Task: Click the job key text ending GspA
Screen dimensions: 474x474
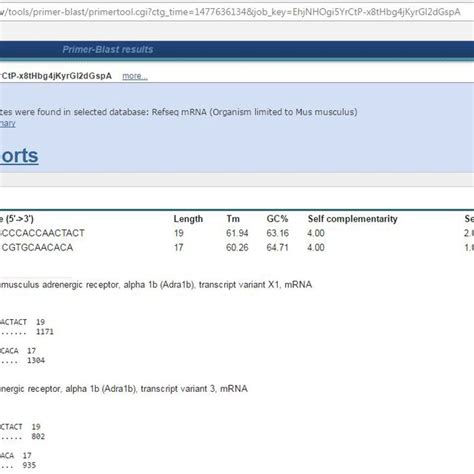Action: [56, 76]
